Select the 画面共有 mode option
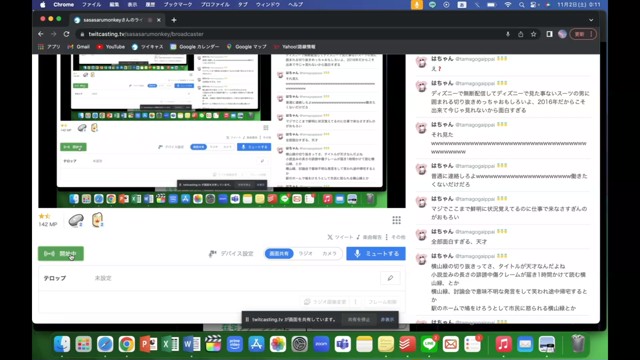The width and height of the screenshot is (640, 360). tap(279, 253)
